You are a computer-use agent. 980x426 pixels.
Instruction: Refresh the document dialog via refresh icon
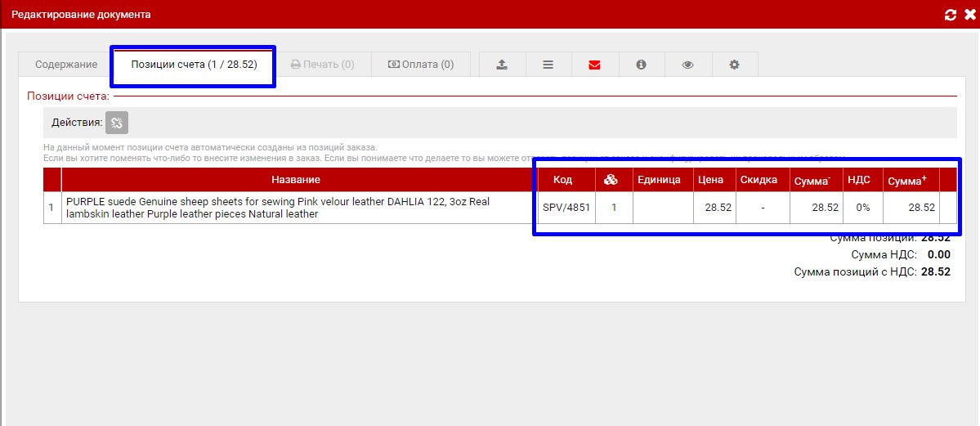(950, 15)
